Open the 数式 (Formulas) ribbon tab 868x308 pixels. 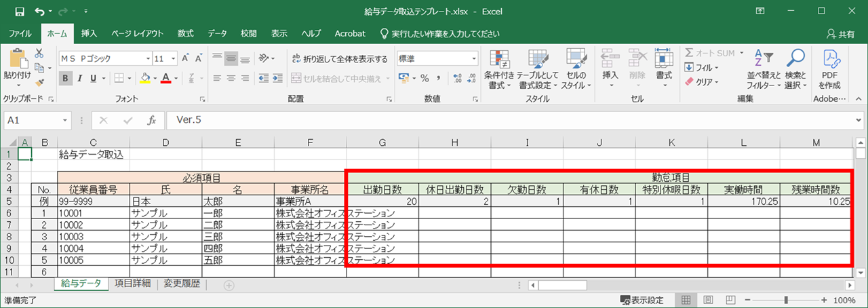coord(185,33)
